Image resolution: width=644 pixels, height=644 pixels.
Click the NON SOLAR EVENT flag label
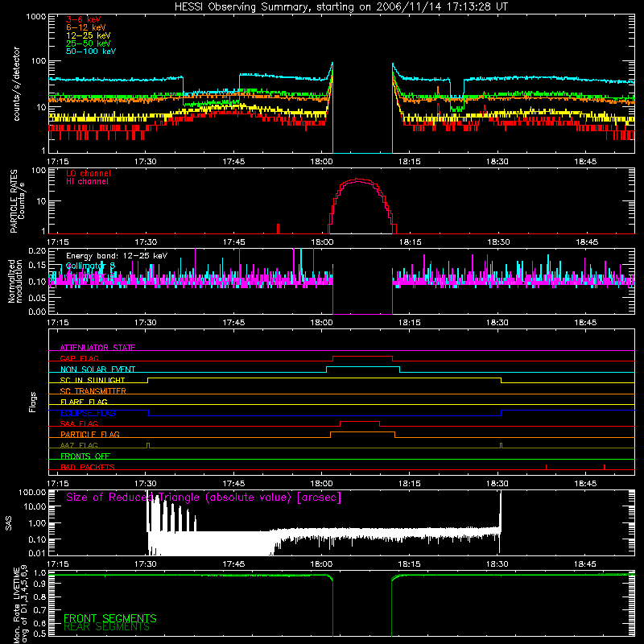pyautogui.click(x=97, y=369)
